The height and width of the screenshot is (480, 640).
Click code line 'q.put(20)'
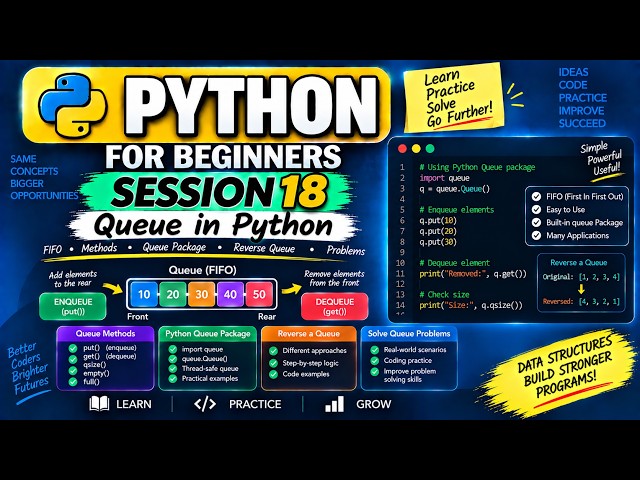pos(438,231)
